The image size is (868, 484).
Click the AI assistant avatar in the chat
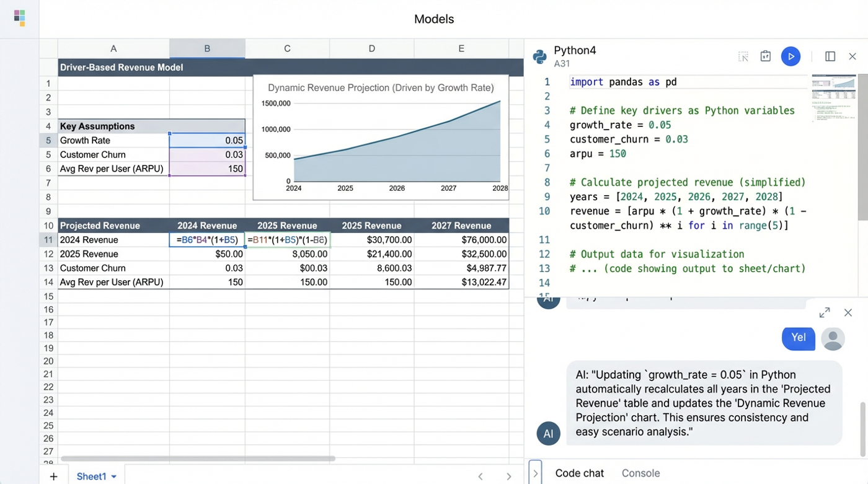548,433
